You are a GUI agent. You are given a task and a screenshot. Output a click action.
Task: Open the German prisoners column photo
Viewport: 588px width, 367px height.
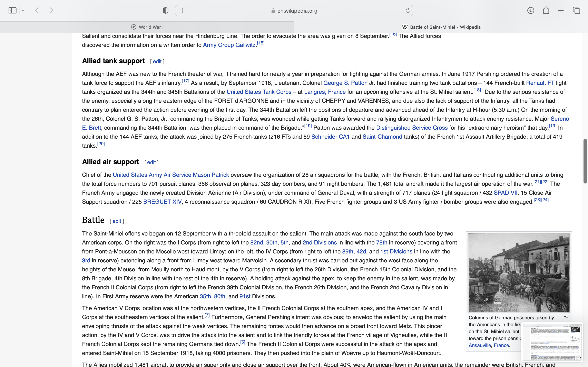[519, 273]
